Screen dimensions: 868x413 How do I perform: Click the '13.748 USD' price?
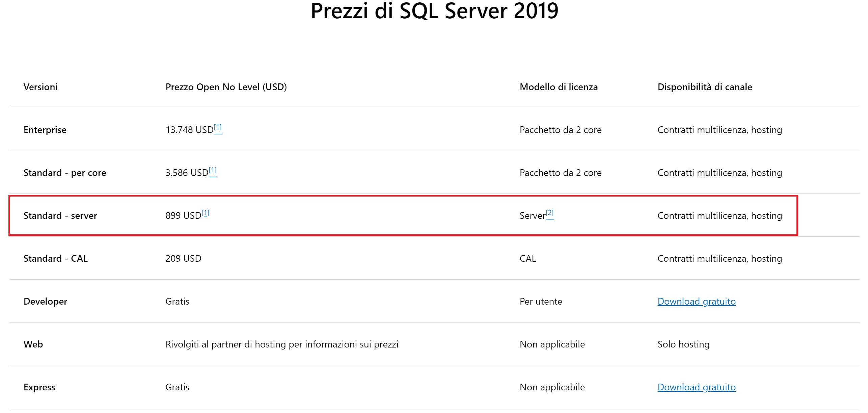click(189, 130)
